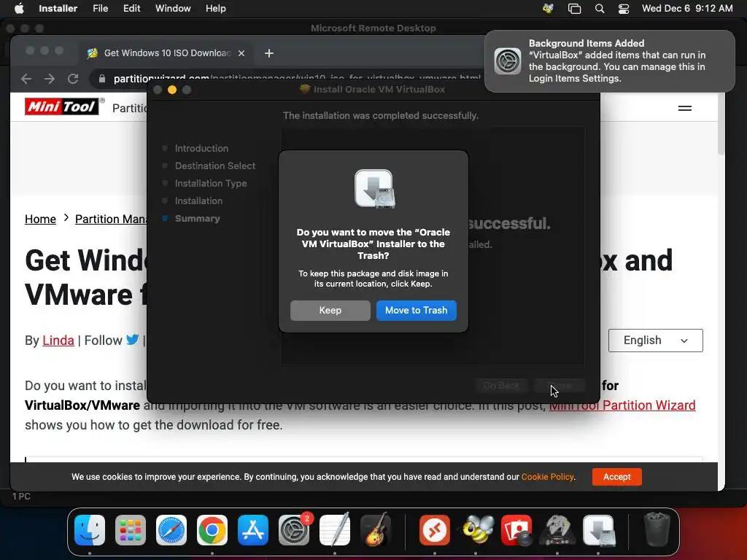Open the Installer menu
747x560 pixels.
pos(58,9)
